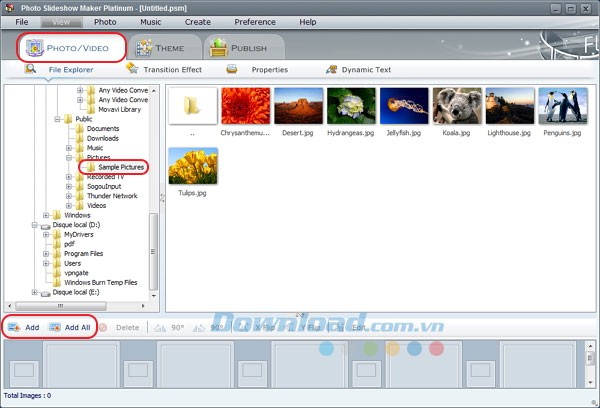Click the Publish tab icon
The width and height of the screenshot is (600, 408).
(x=219, y=47)
